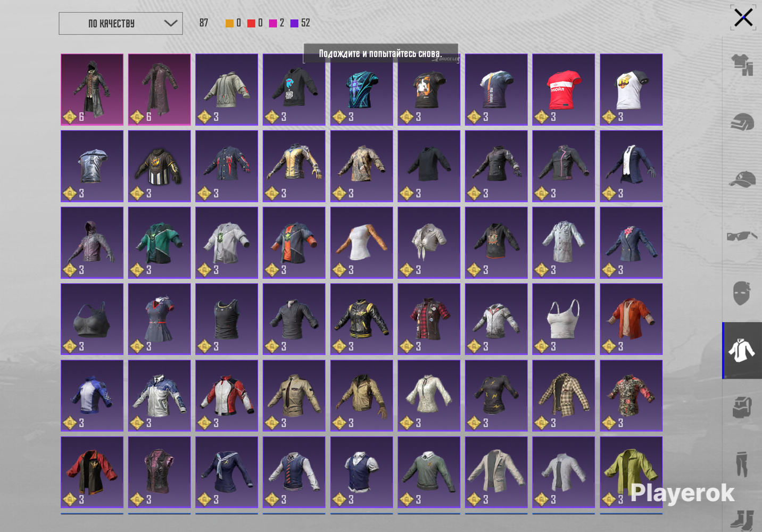Viewport: 762px width, 532px height.
Task: Pick the navy suit jacket with tie
Action: pos(631,166)
